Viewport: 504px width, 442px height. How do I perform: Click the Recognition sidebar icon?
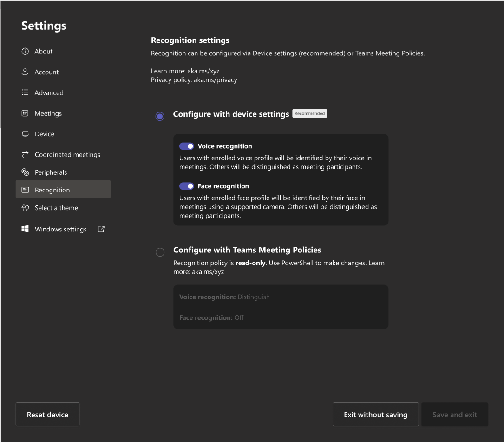(x=25, y=190)
